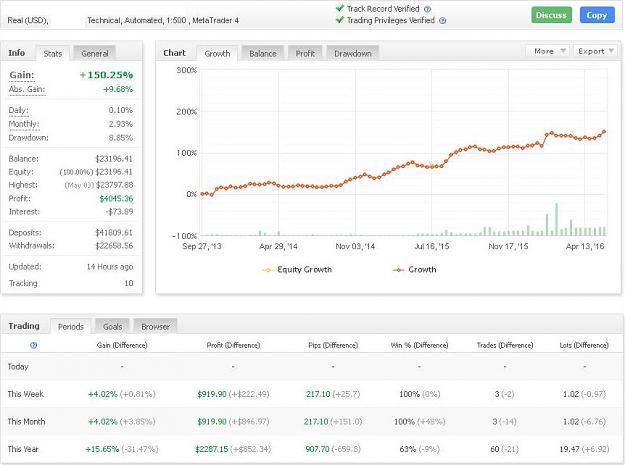Click the MetaTrader 4 platform text
The height and width of the screenshot is (465, 625).
[x=216, y=20]
